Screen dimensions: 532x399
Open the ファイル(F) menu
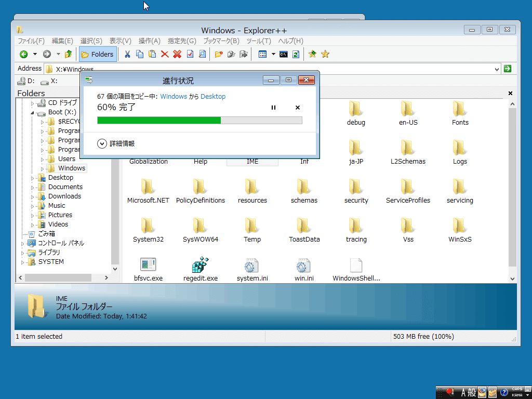(x=31, y=41)
